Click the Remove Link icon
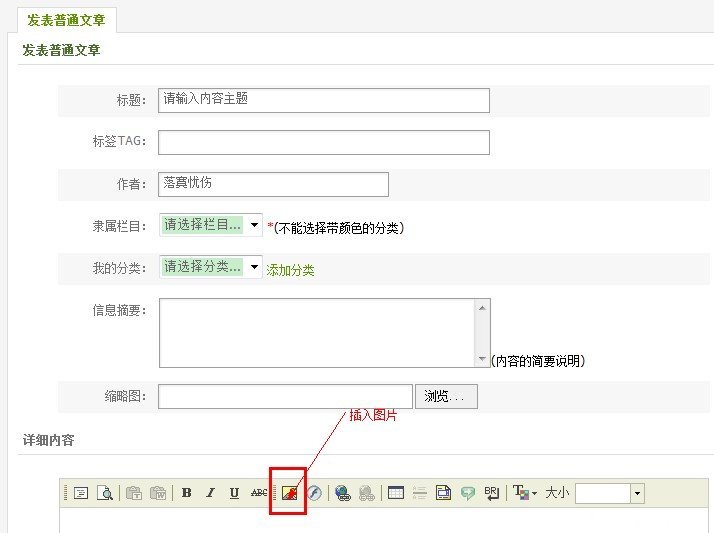Screen dimensions: 714x533 point(367,492)
